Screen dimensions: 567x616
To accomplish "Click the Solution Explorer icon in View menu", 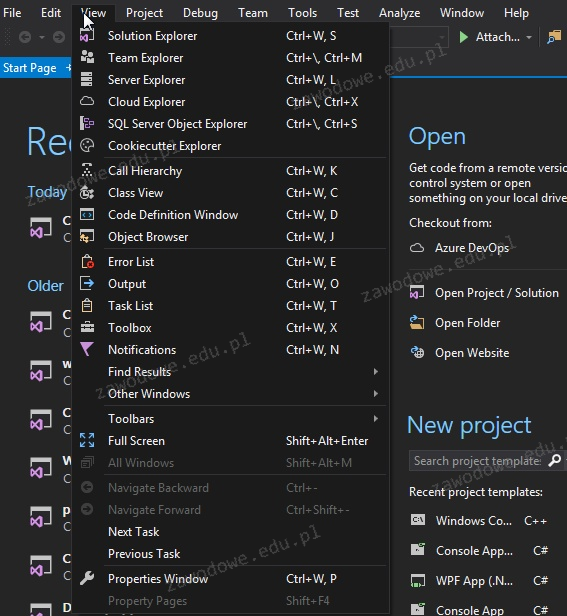I will tap(87, 36).
